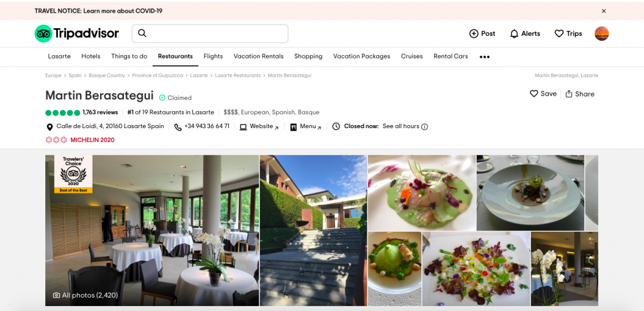This screenshot has width=644, height=311.
Task: Expand more navigation options ellipsis
Action: (x=485, y=57)
